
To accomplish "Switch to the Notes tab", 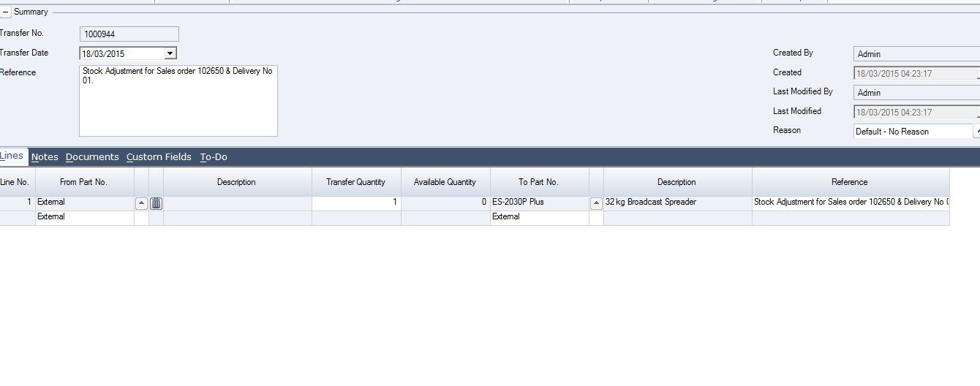I will tap(45, 156).
